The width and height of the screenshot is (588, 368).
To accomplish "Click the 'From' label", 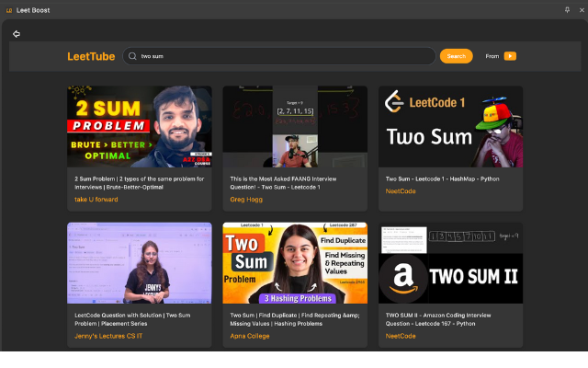I will (x=492, y=56).
